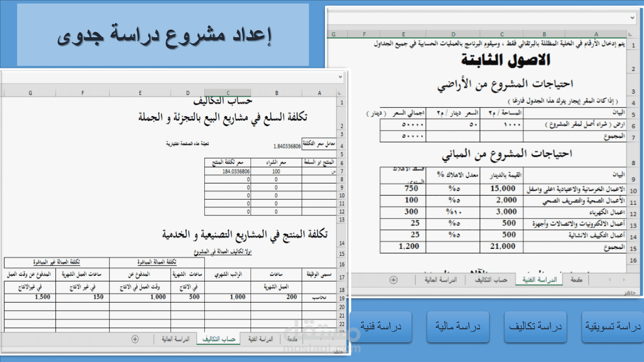
Task: Expand formula bar in حساب التكاليف window
Action: point(340,77)
